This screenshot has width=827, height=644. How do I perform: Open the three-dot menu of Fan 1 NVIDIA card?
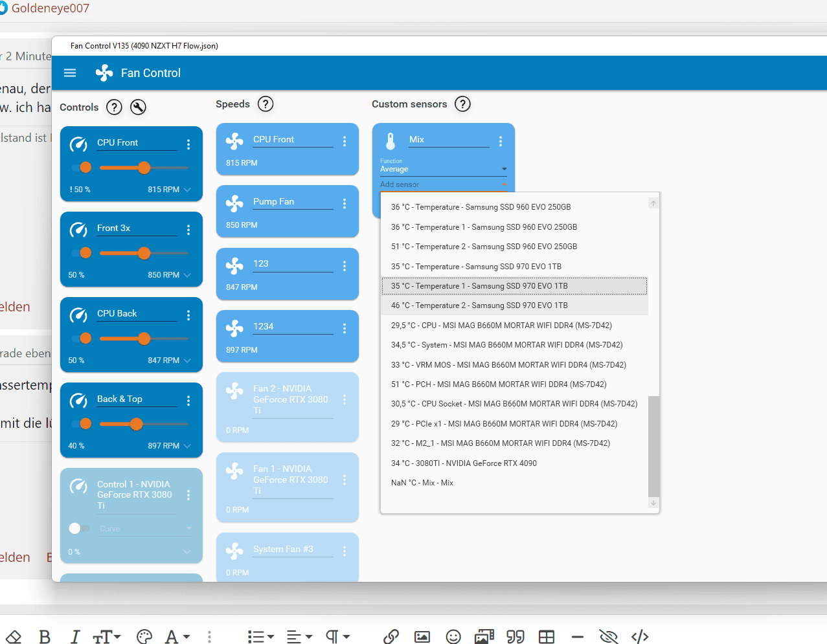coord(345,480)
